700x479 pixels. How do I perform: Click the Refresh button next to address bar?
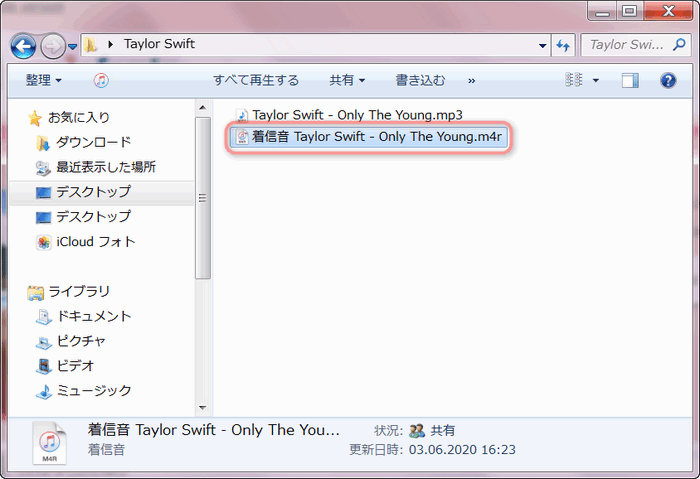(563, 45)
